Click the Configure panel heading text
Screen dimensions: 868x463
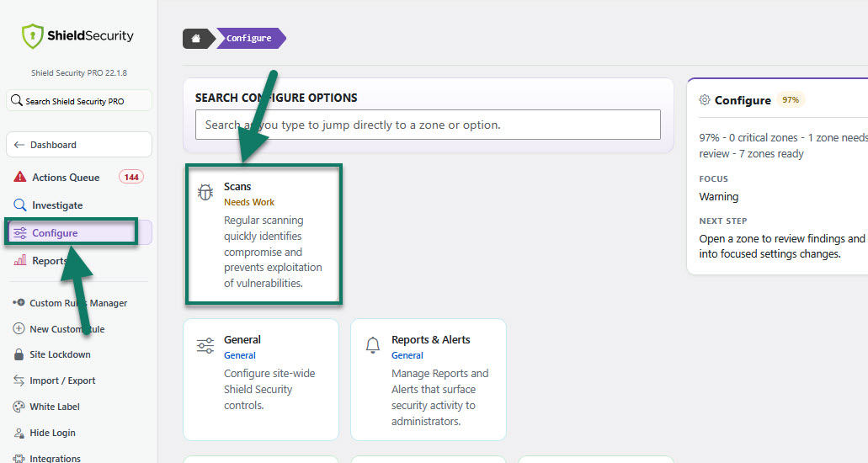coord(743,100)
